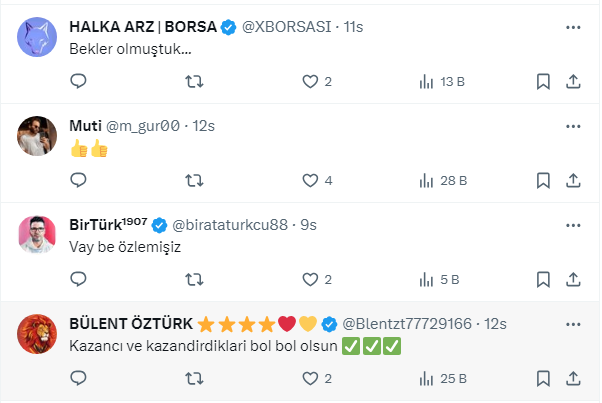Bookmark the "Vay be özlemişiz" tweet
The height and width of the screenshot is (403, 602).
click(x=543, y=279)
